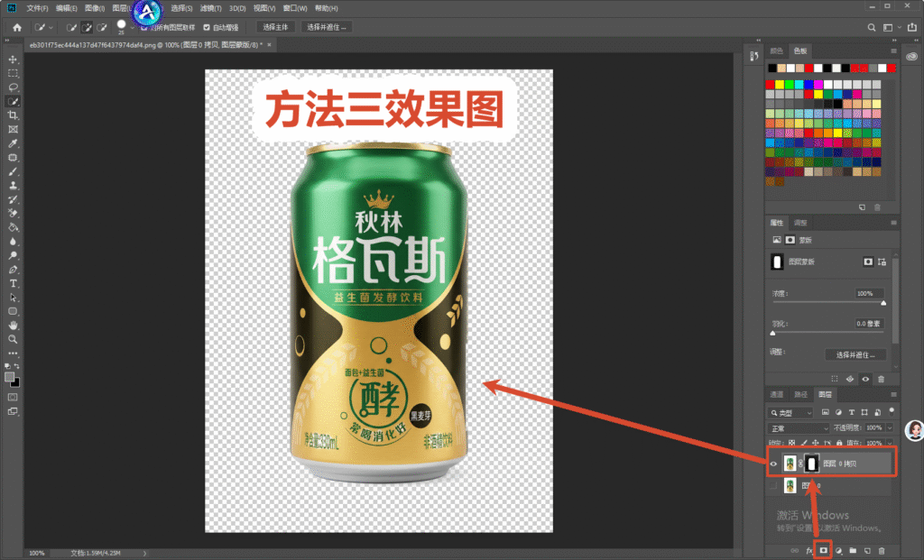Open the Swatches panel menu
Image resolution: width=924 pixels, height=560 pixels.
tap(893, 50)
